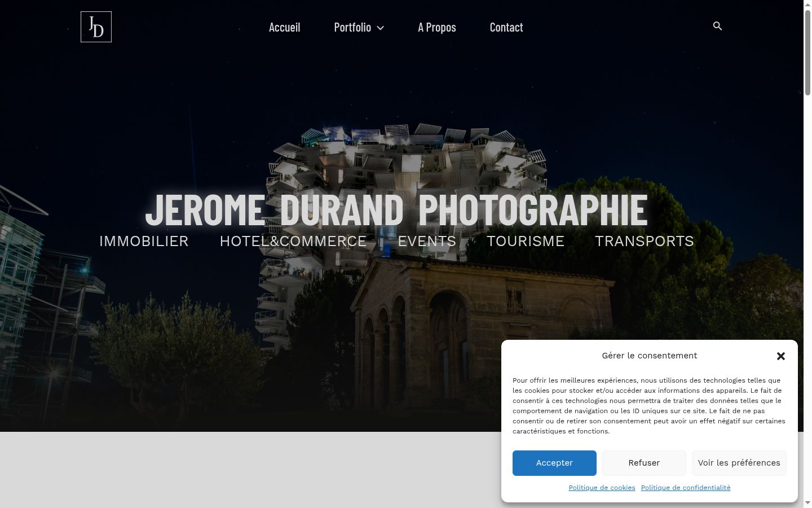
Task: Select the IMMOBILIER category text
Action: pos(144,241)
